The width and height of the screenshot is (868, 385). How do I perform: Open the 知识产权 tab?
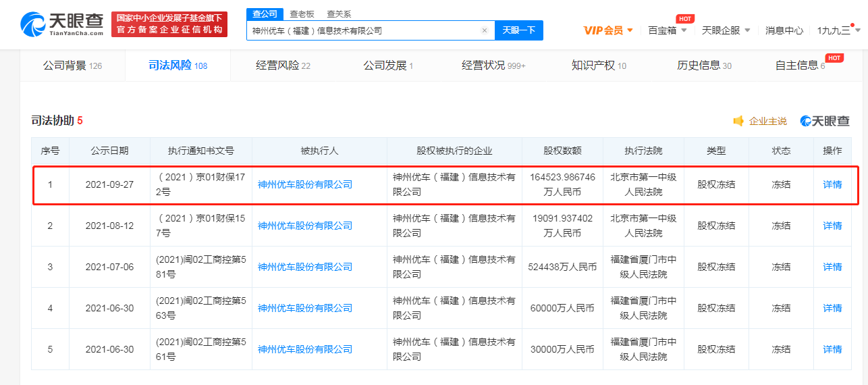coord(599,66)
